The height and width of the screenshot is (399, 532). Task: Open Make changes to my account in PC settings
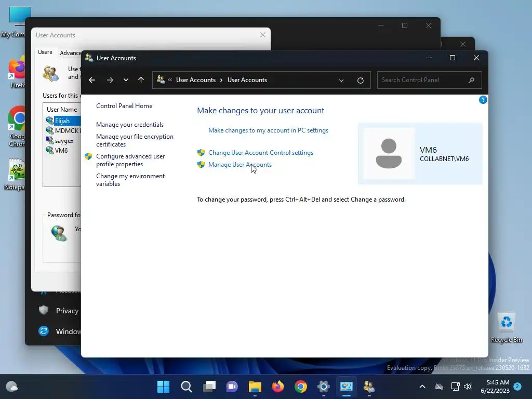(268, 130)
